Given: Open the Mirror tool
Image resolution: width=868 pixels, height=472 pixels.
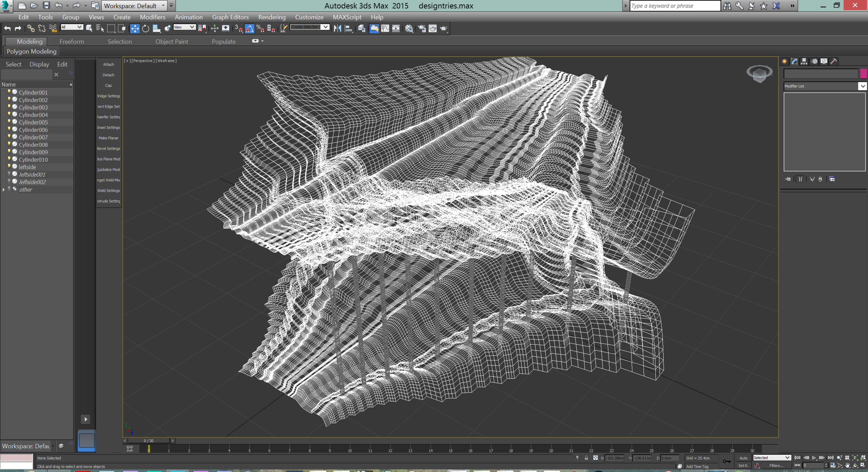Looking at the screenshot, I should 337,29.
